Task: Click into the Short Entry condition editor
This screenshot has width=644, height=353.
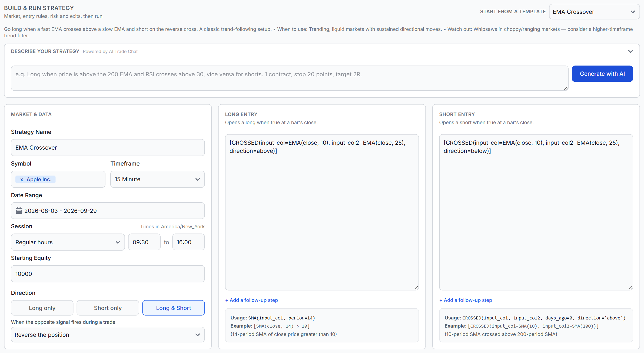Action: (536, 212)
